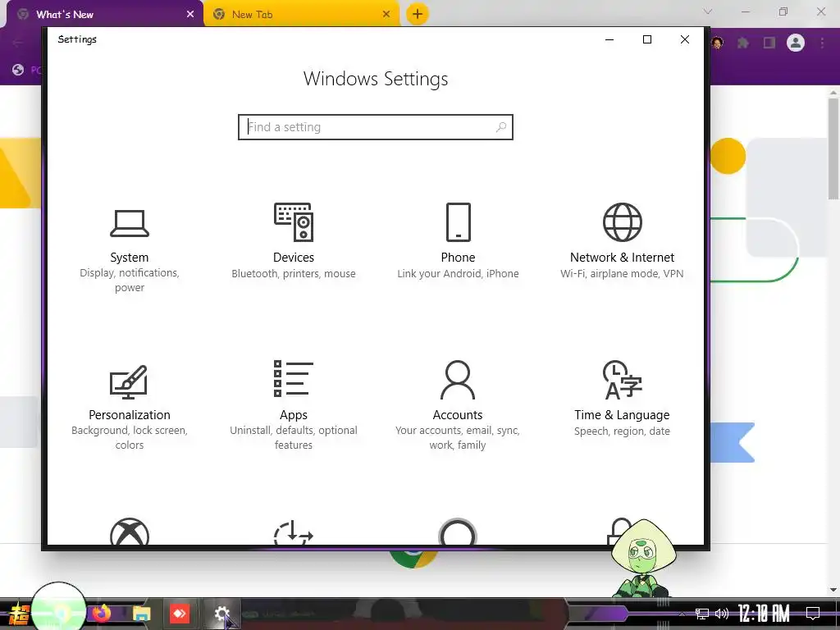The width and height of the screenshot is (840, 630).
Task: Click the Chrome scrollbar down arrow
Action: (833, 590)
